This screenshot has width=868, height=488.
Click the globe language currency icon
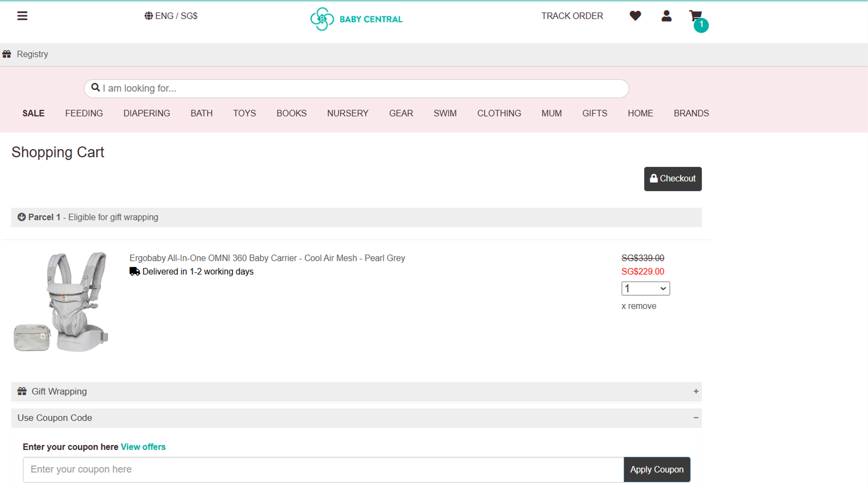pos(149,16)
